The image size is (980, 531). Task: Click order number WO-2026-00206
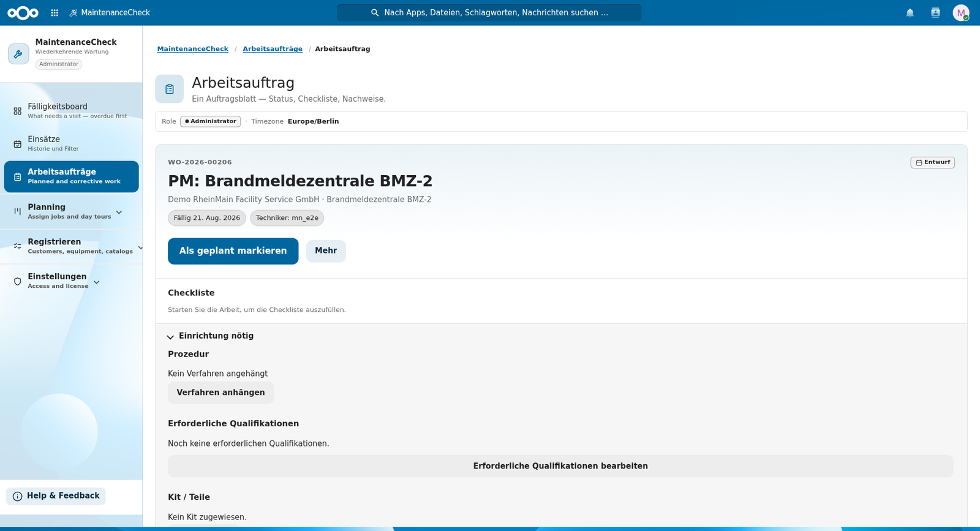pos(200,162)
